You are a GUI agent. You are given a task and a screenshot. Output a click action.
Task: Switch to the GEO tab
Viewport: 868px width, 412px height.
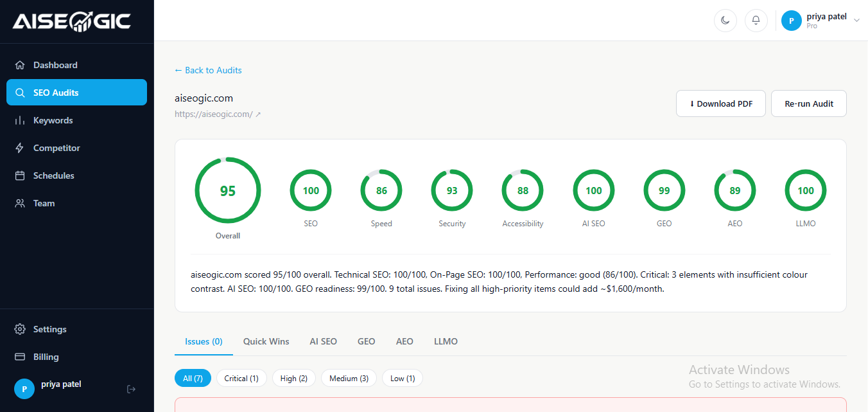[x=366, y=341]
